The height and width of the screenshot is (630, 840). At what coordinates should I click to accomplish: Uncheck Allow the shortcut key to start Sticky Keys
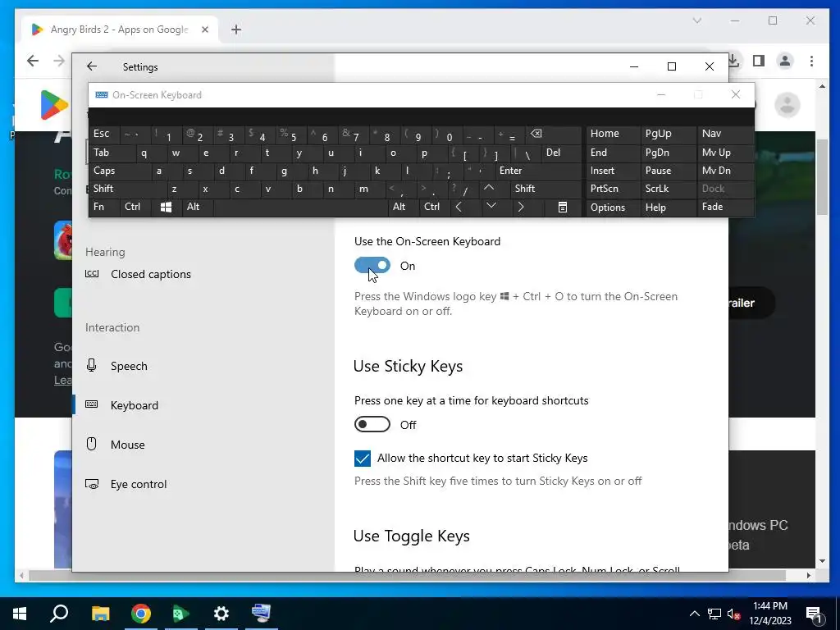click(362, 458)
